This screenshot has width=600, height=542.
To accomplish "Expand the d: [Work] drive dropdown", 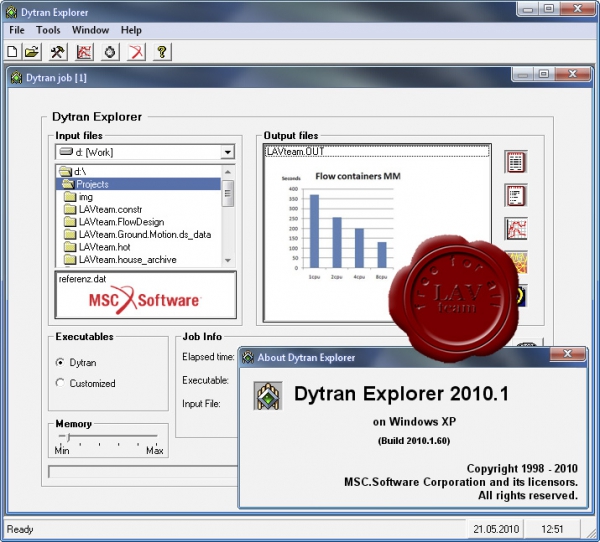I will pos(227,152).
